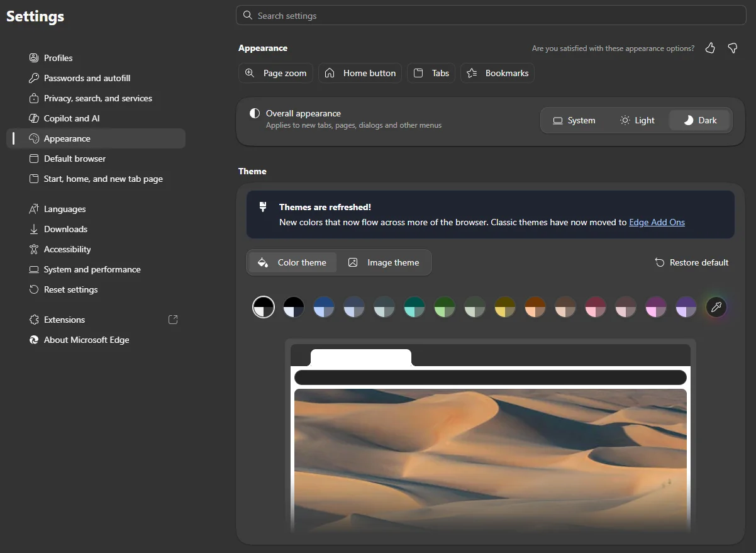Screen dimensions: 756x553
Task: Apply the magenta pink color theme swatch
Action: point(656,307)
